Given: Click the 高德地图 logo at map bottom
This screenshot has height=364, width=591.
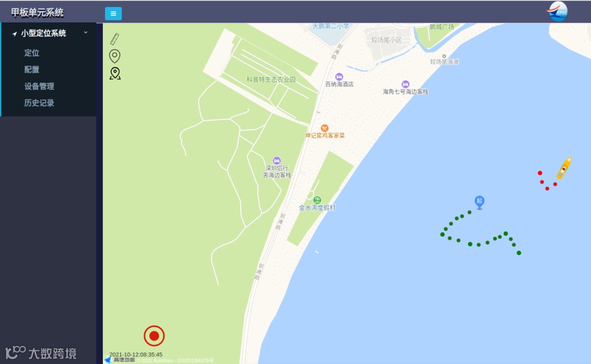Looking at the screenshot, I should click(120, 360).
